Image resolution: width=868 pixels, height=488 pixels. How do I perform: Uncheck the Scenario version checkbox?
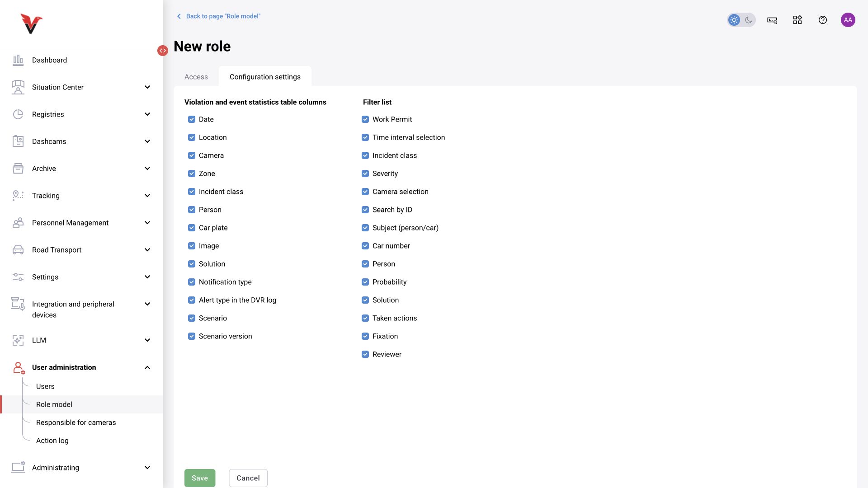192,336
